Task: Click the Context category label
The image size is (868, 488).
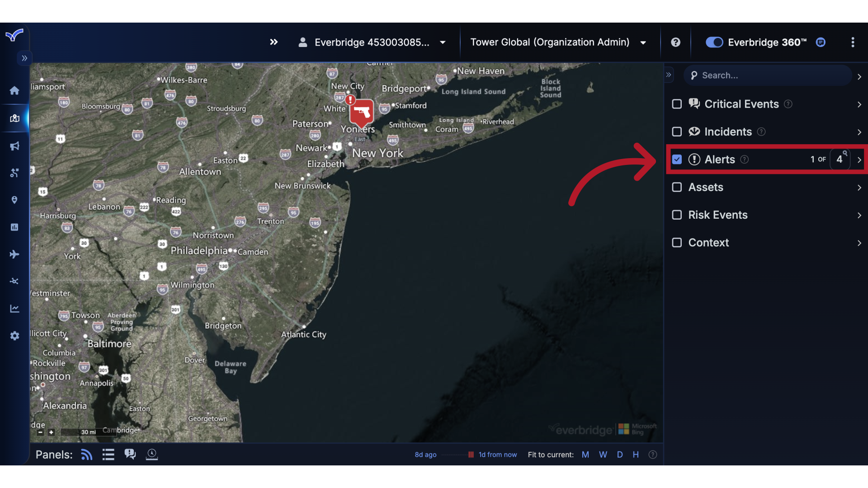Action: [x=708, y=243]
